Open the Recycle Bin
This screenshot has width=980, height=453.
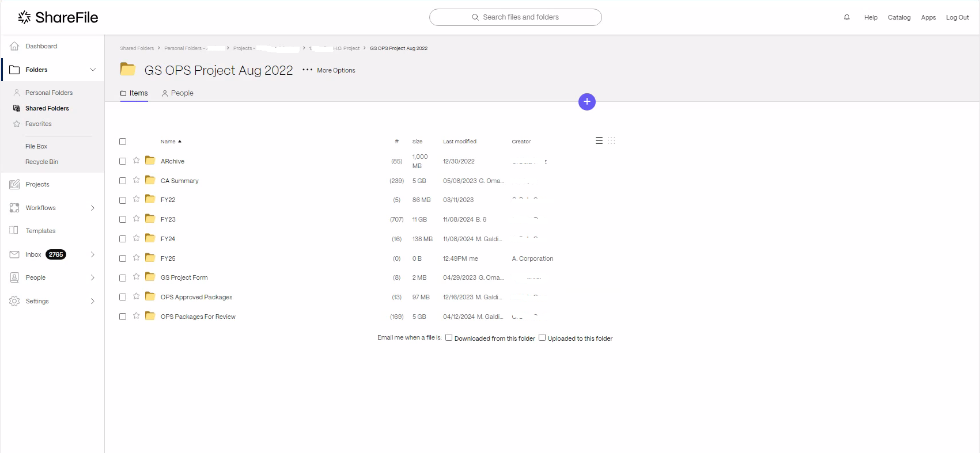41,162
